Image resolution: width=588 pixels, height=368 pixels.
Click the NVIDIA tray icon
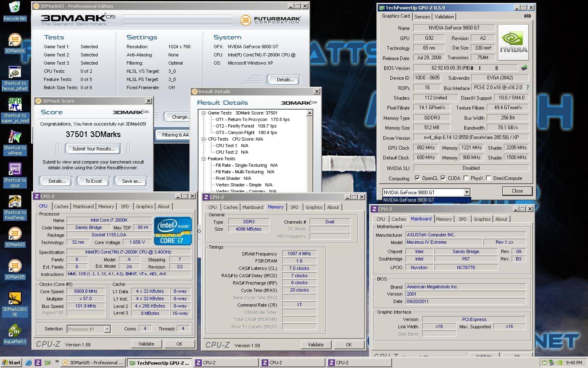(x=559, y=363)
